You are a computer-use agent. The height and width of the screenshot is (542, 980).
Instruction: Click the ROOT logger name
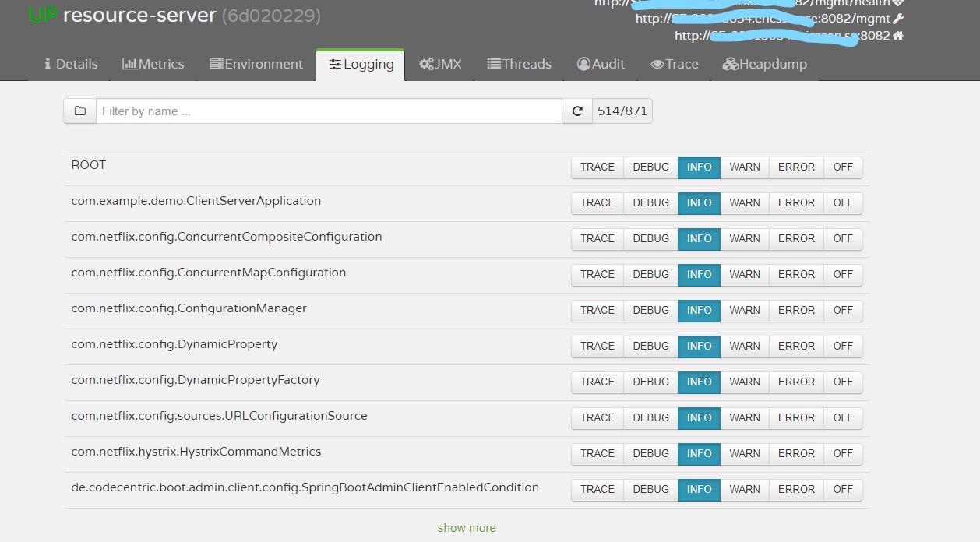pyautogui.click(x=89, y=165)
